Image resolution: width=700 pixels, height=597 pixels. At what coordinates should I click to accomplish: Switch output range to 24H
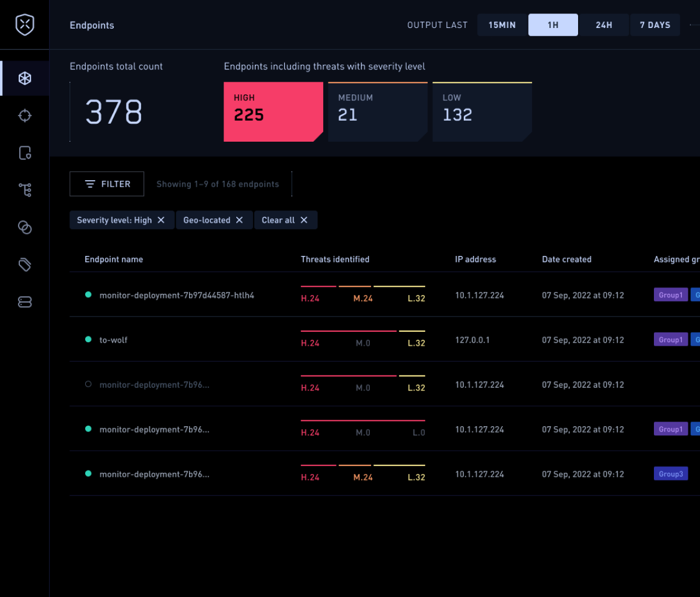click(604, 25)
